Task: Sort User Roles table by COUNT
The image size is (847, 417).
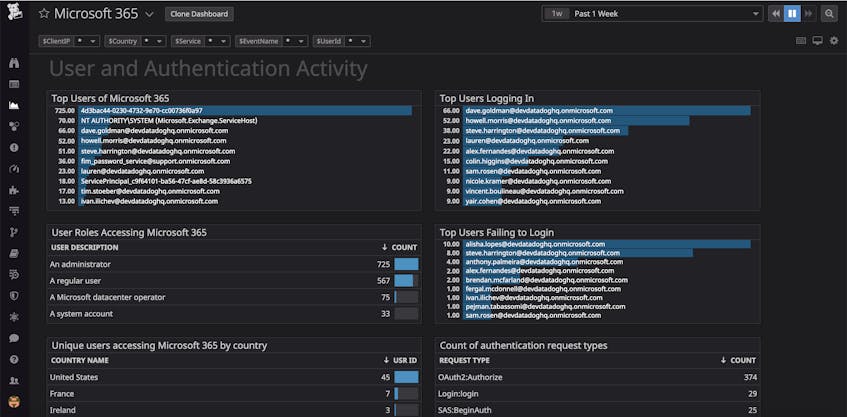Action: [399, 247]
